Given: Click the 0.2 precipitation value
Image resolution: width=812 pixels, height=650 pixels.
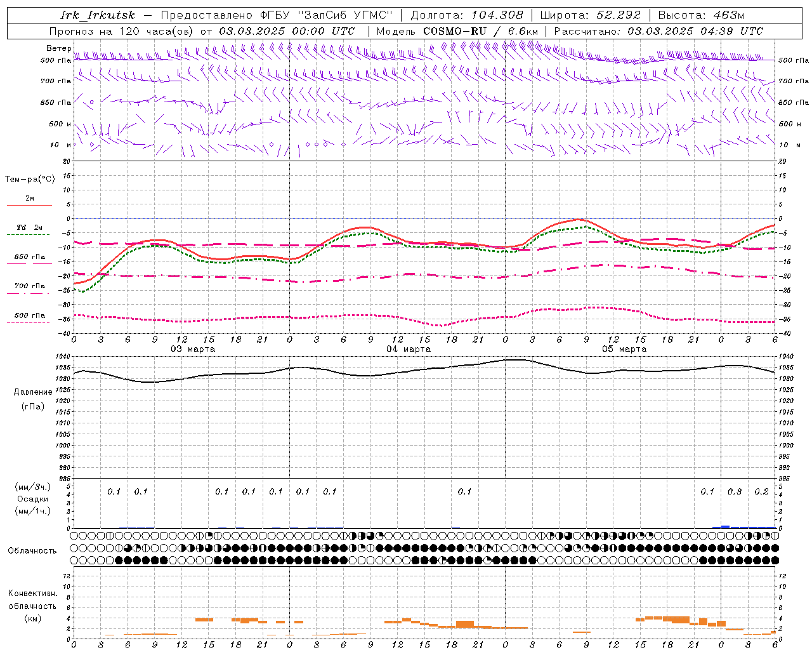Looking at the screenshot, I should [x=761, y=492].
